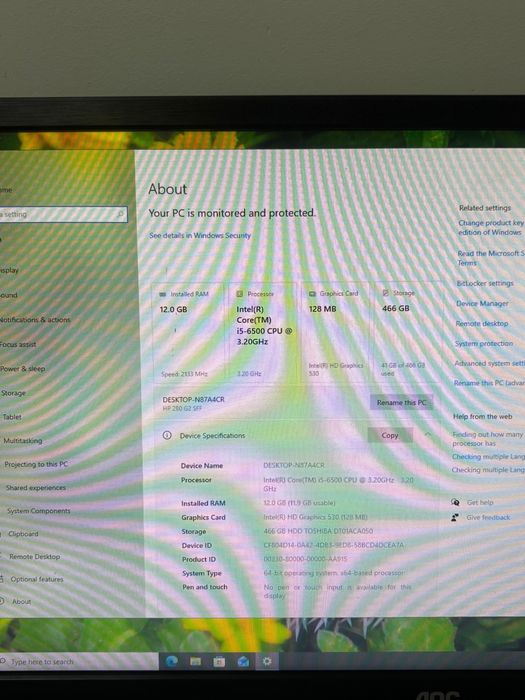Click the Graphics Card card icon
This screenshot has height=700, width=525.
312,293
